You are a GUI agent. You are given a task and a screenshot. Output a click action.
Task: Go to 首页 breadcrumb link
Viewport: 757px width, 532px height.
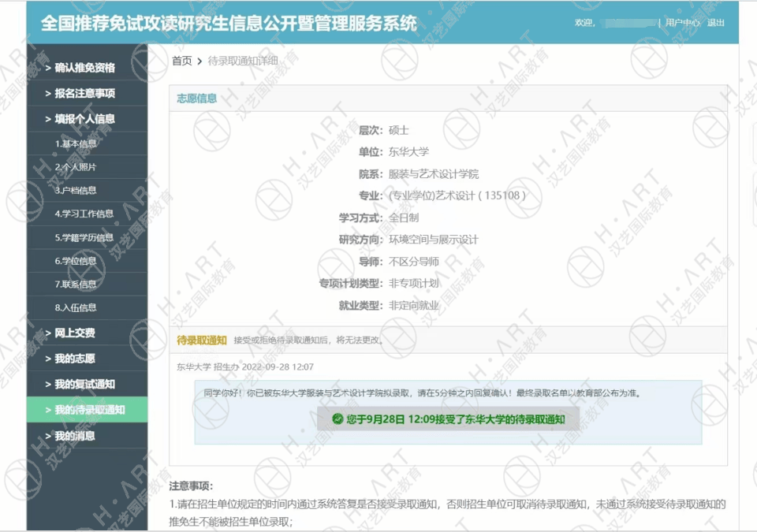(x=181, y=61)
